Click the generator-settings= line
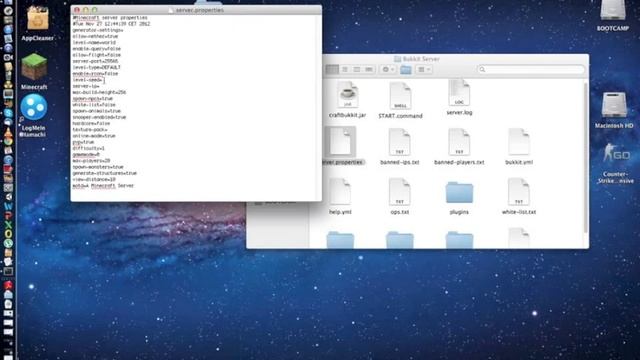The width and height of the screenshot is (640, 360). tap(98, 30)
